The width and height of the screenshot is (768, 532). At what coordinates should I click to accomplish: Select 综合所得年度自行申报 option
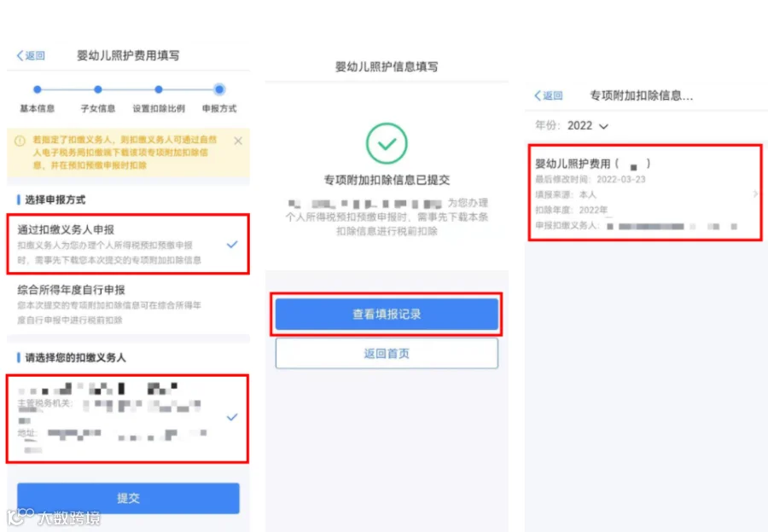pyautogui.click(x=128, y=304)
